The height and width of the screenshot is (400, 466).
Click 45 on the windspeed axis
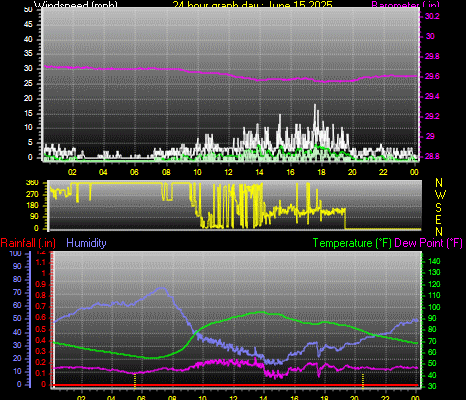pyautogui.click(x=28, y=24)
